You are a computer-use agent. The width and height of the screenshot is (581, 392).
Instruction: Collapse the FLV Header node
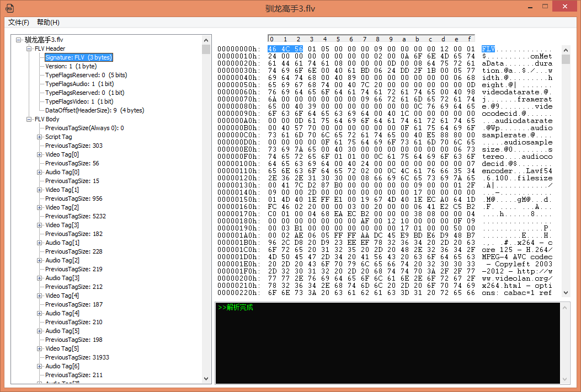pyautogui.click(x=29, y=49)
